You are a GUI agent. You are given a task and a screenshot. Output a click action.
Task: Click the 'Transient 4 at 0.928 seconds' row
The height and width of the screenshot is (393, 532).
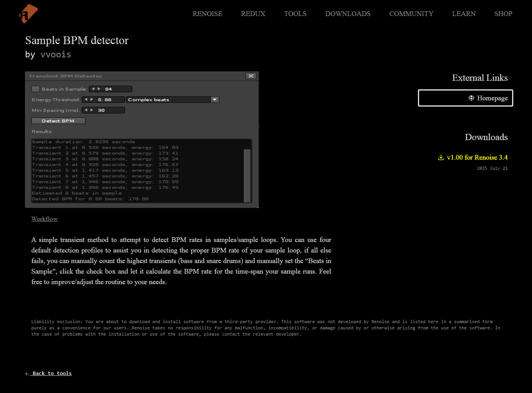point(105,165)
